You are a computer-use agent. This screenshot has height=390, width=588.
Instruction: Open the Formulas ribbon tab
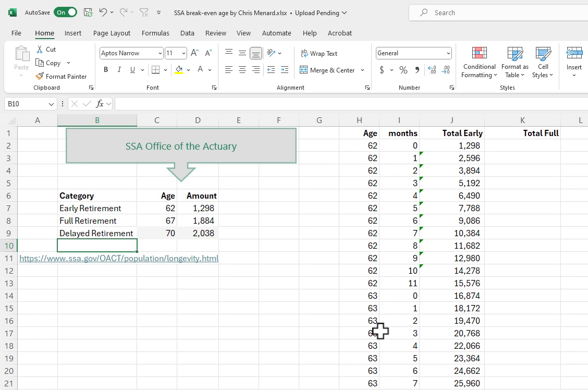tap(155, 33)
